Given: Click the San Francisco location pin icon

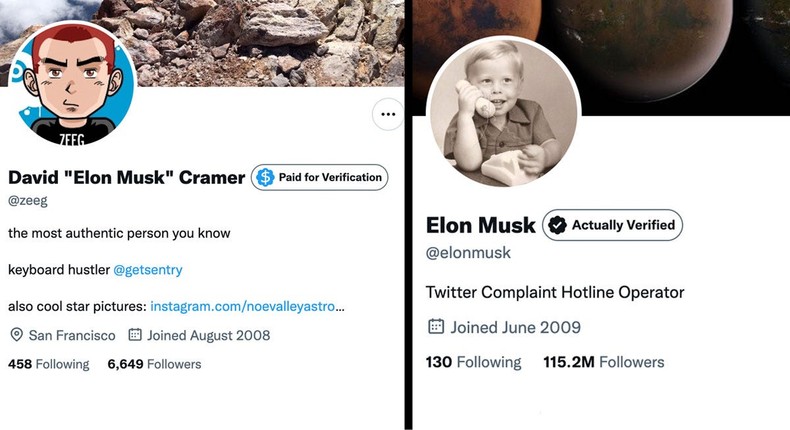Looking at the screenshot, I should coord(16,336).
